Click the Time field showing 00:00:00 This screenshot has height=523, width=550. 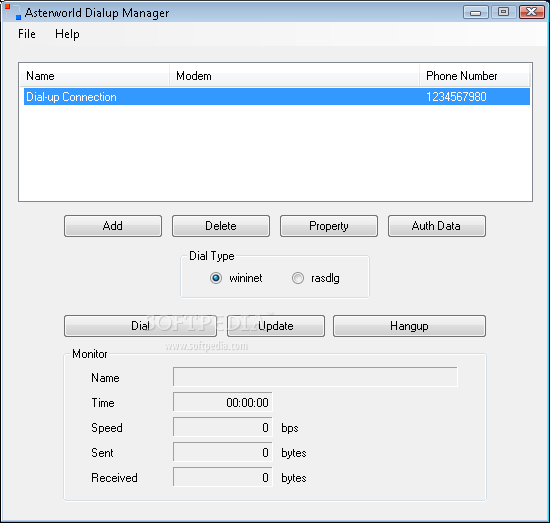click(x=222, y=402)
